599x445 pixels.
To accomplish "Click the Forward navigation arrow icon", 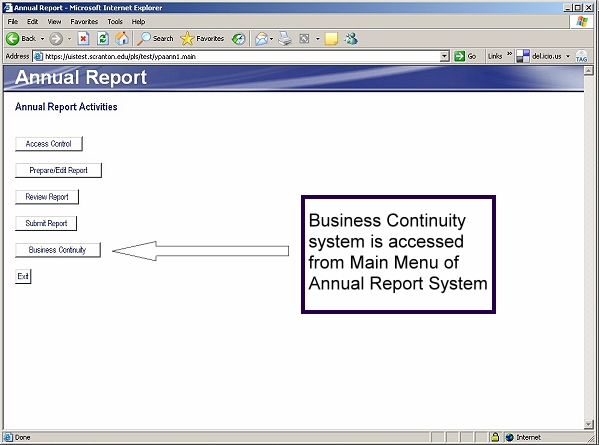I will click(x=56, y=39).
